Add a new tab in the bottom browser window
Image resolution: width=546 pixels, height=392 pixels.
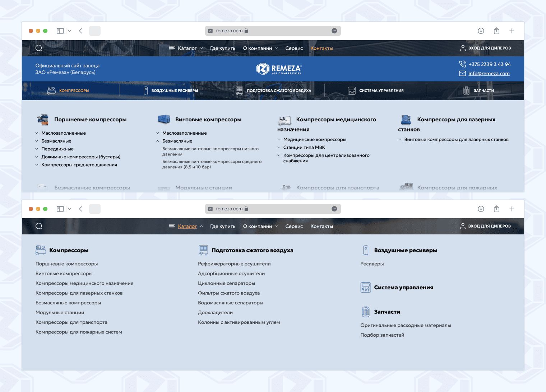tap(512, 209)
